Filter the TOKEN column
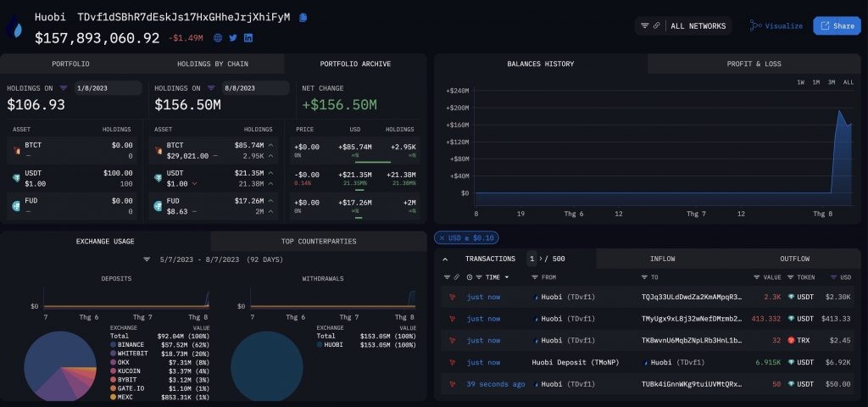 pyautogui.click(x=791, y=277)
